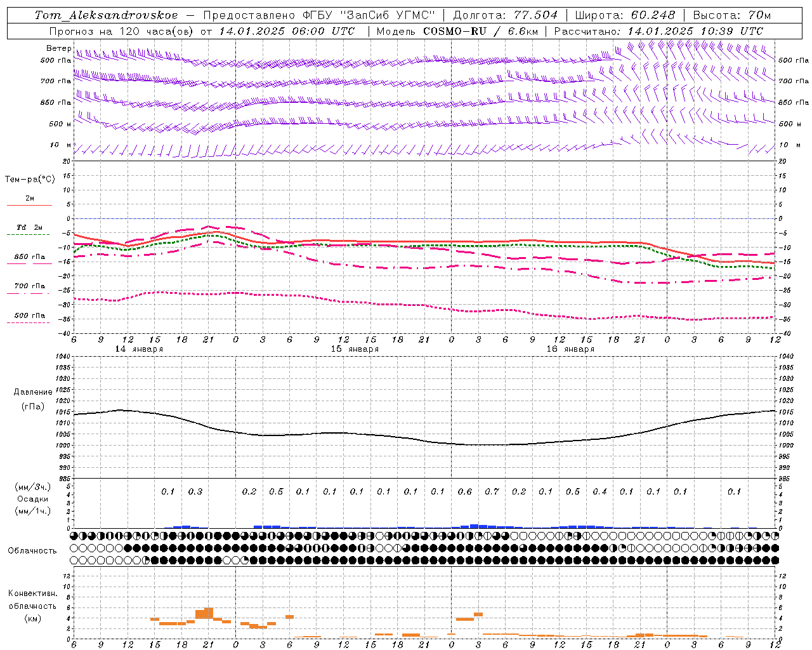
Task: Click the (км) convective cloud unit label
Action: [x=32, y=618]
